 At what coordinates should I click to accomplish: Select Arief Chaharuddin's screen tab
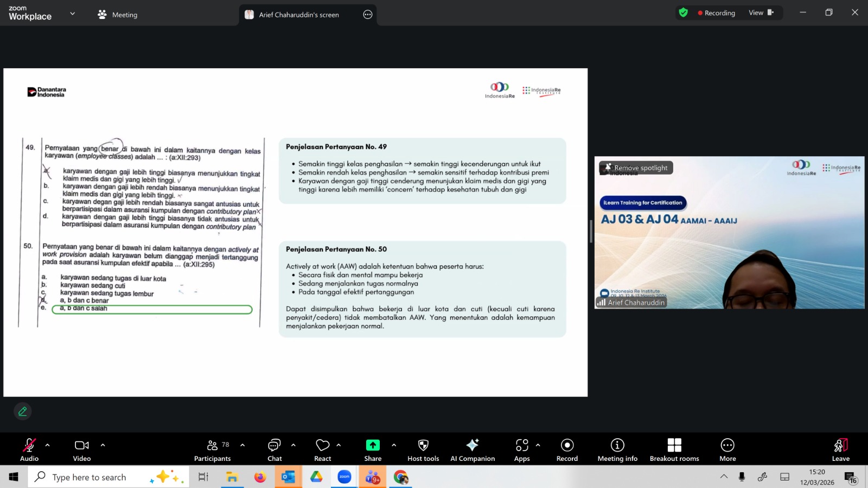(298, 15)
